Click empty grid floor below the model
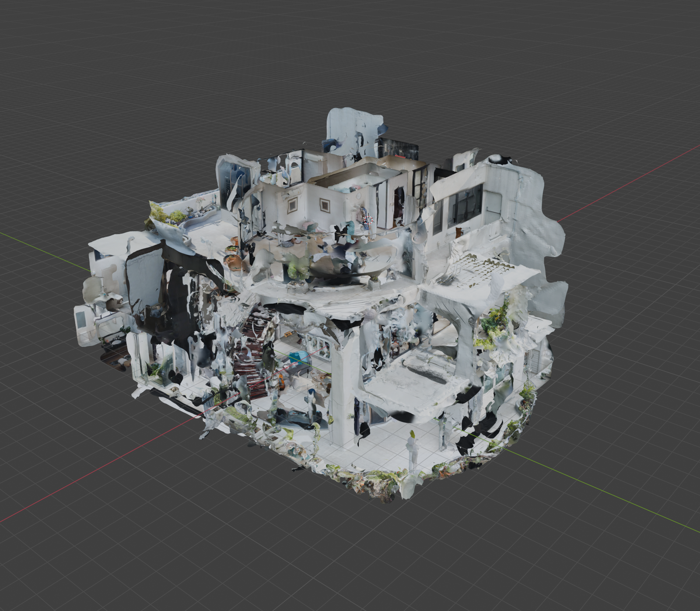Image resolution: width=700 pixels, height=611 pixels. 350,556
